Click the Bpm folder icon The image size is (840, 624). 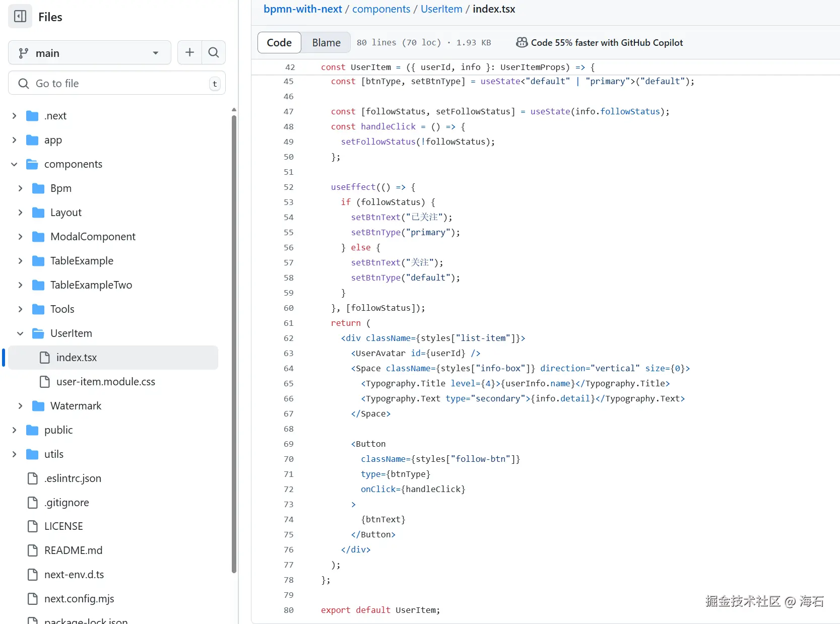point(38,188)
